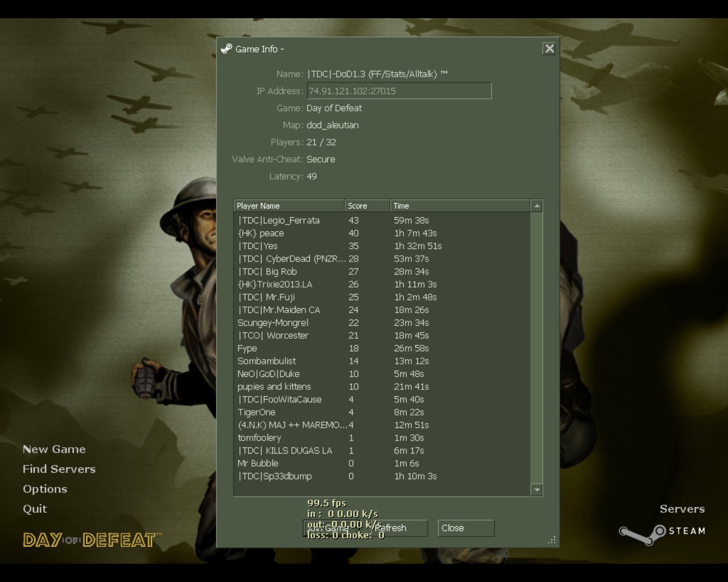Click the Refresh button
The height and width of the screenshot is (582, 728).
[399, 528]
